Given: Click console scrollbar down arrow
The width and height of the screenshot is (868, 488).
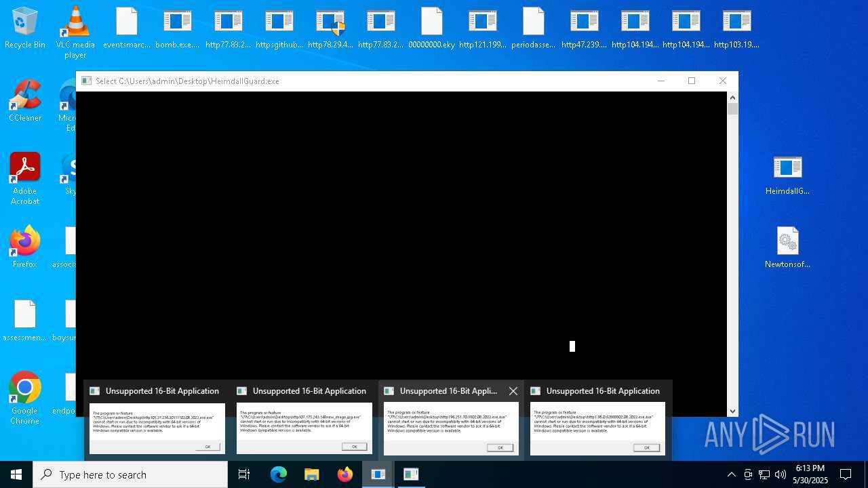Looking at the screenshot, I should [732, 411].
